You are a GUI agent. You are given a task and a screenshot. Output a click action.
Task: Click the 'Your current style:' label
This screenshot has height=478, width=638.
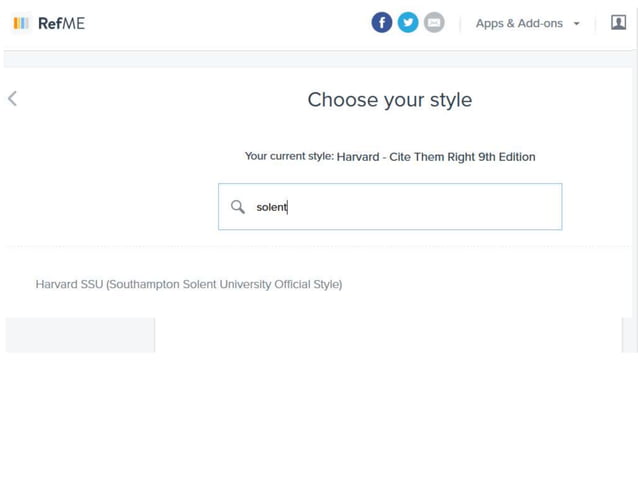[x=289, y=157]
